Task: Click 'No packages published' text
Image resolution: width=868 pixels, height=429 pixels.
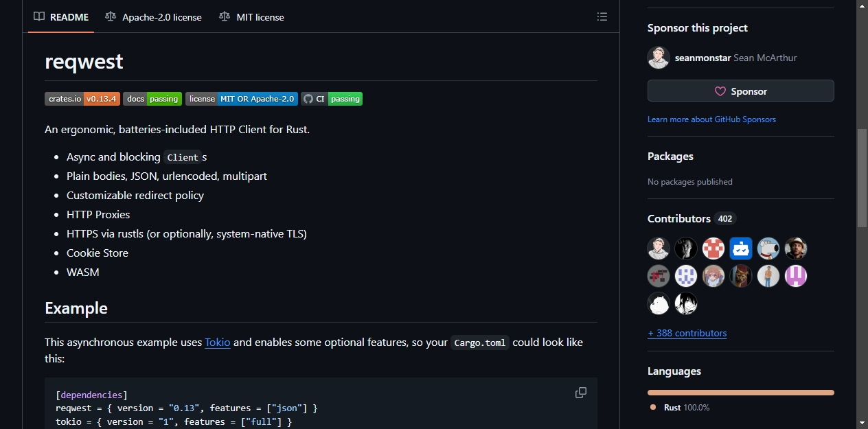Action: 690,182
